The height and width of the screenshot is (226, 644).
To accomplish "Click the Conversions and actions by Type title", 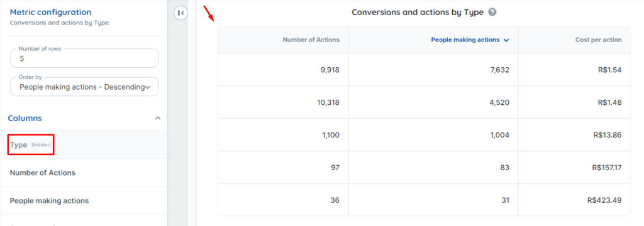I will [418, 13].
